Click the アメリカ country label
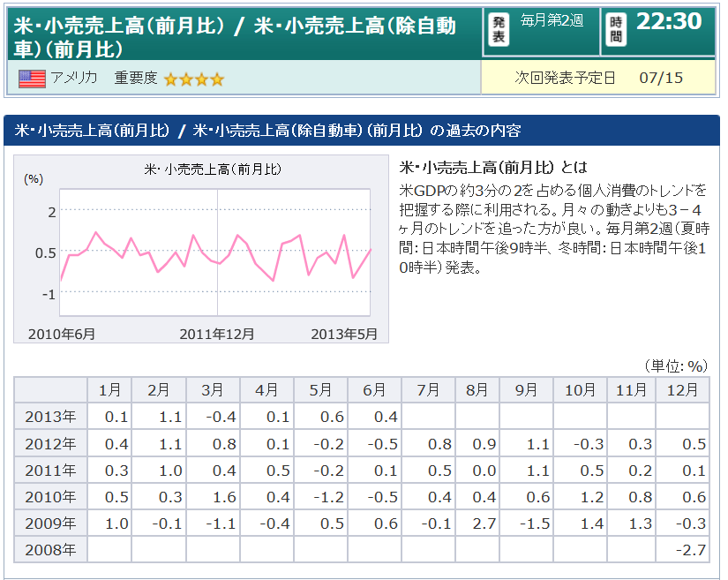This screenshot has height=580, width=728. tap(74, 77)
